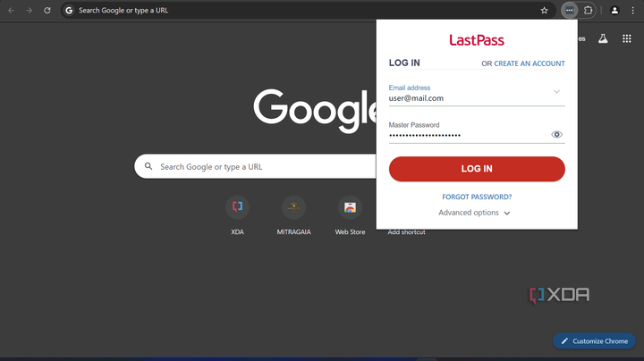
Task: Expand the email address dropdown chevron
Action: pos(556,91)
